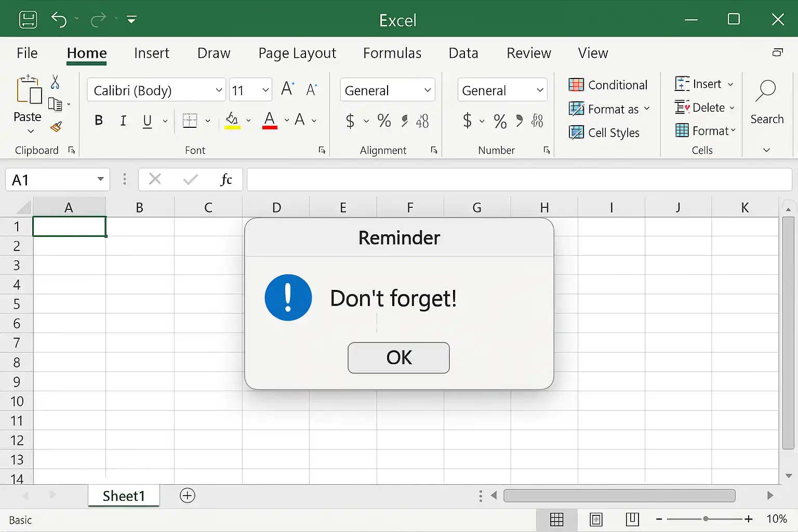Open the font size 11 dropdown
The width and height of the screenshot is (798, 532).
tap(265, 90)
